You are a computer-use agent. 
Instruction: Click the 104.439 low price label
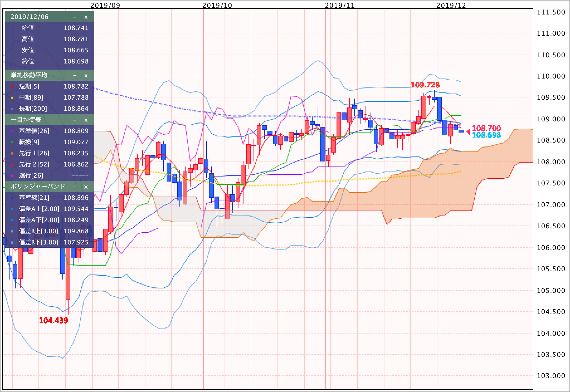[53, 320]
